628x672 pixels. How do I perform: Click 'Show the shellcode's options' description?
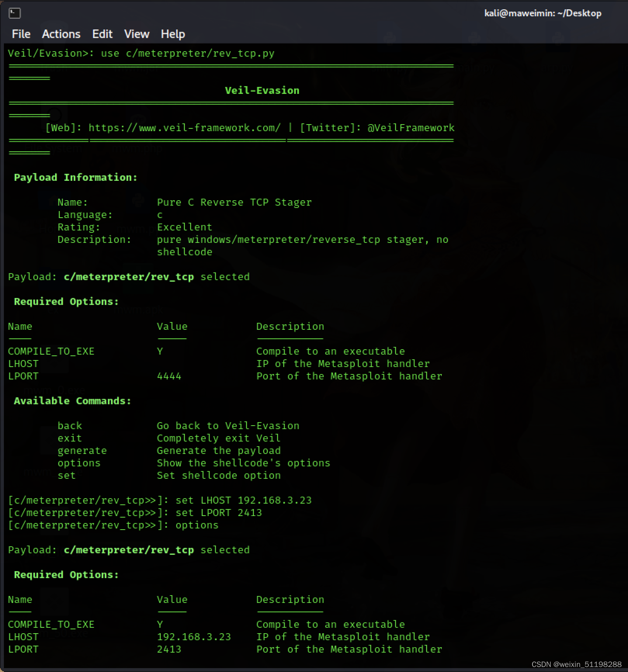243,463
